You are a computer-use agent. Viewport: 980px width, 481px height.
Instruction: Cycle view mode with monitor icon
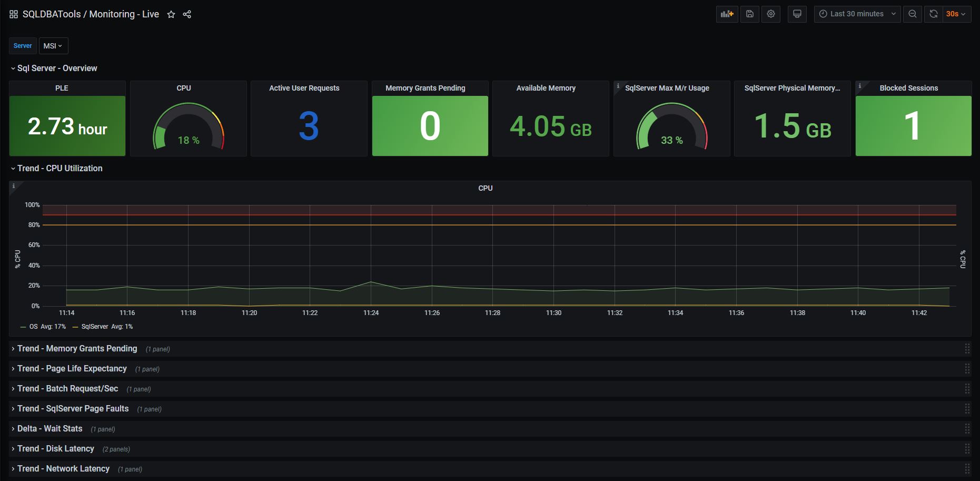point(797,14)
